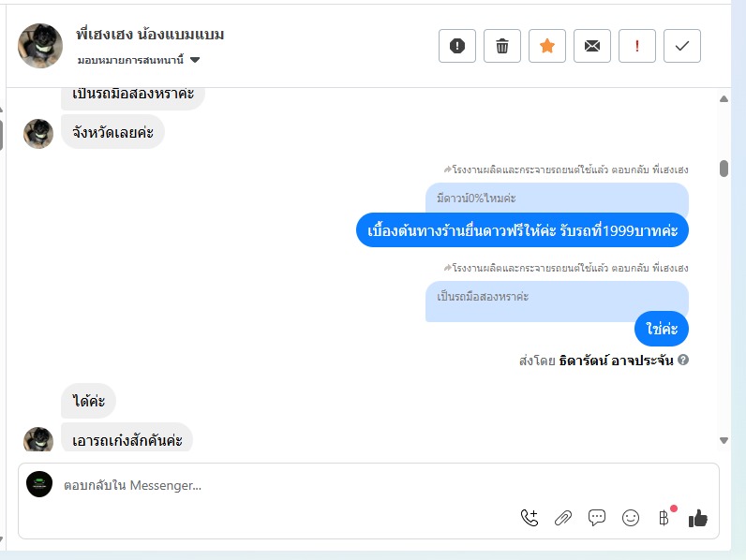This screenshot has width=746, height=560.
Task: Send a thumbs-up like
Action: pyautogui.click(x=698, y=518)
